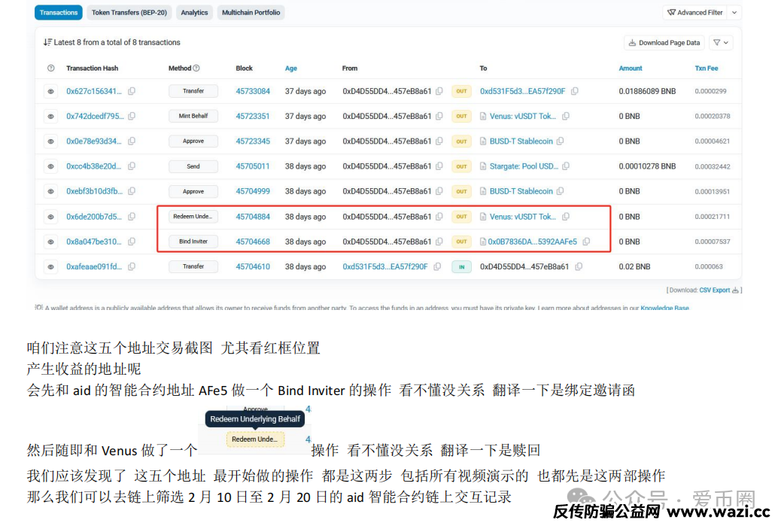Click the Redeem Unde... highlighted badge in inline image

coord(255,439)
